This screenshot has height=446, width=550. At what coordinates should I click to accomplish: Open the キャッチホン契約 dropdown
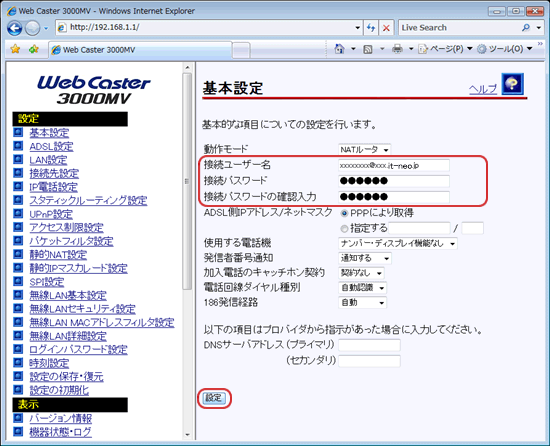pos(361,273)
